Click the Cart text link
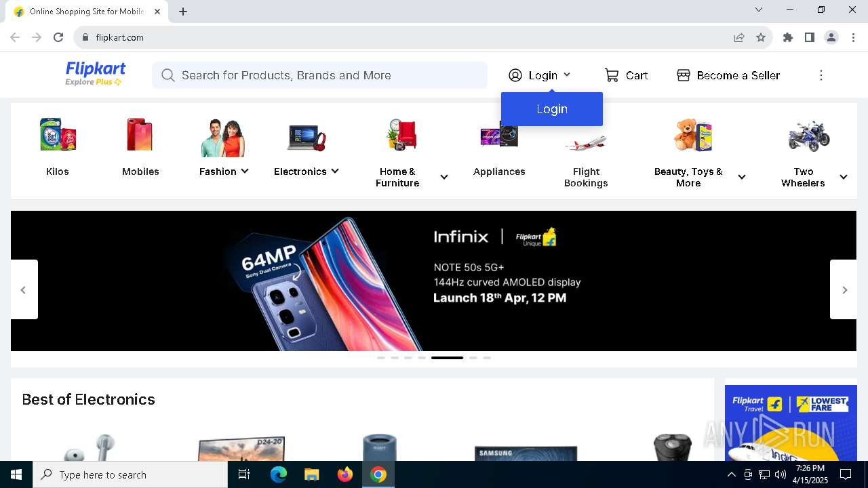Image resolution: width=868 pixels, height=488 pixels. coord(637,75)
